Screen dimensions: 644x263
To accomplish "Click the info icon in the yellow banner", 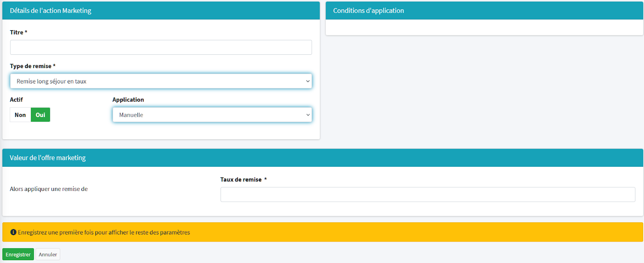I will [x=13, y=232].
